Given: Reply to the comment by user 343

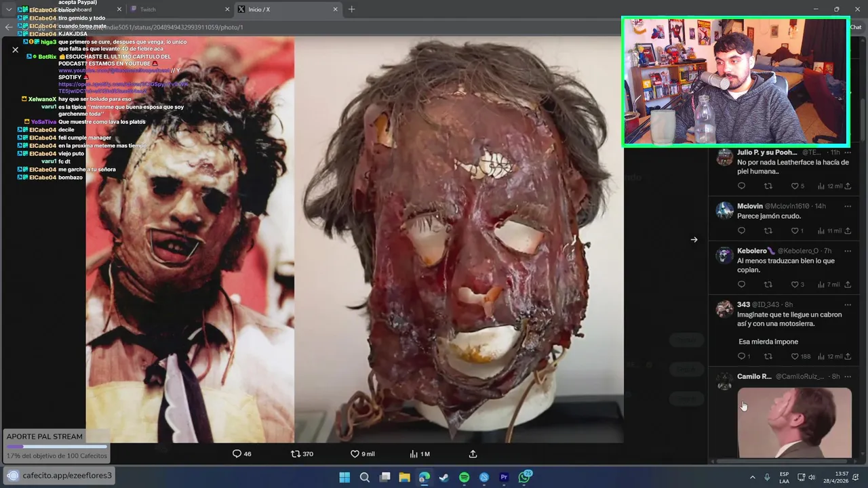Looking at the screenshot, I should click(x=743, y=357).
